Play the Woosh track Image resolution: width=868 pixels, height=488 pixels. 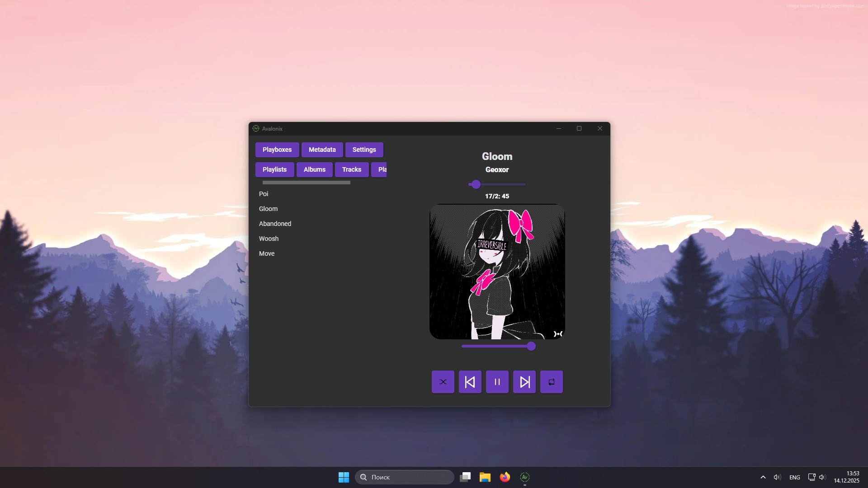269,239
